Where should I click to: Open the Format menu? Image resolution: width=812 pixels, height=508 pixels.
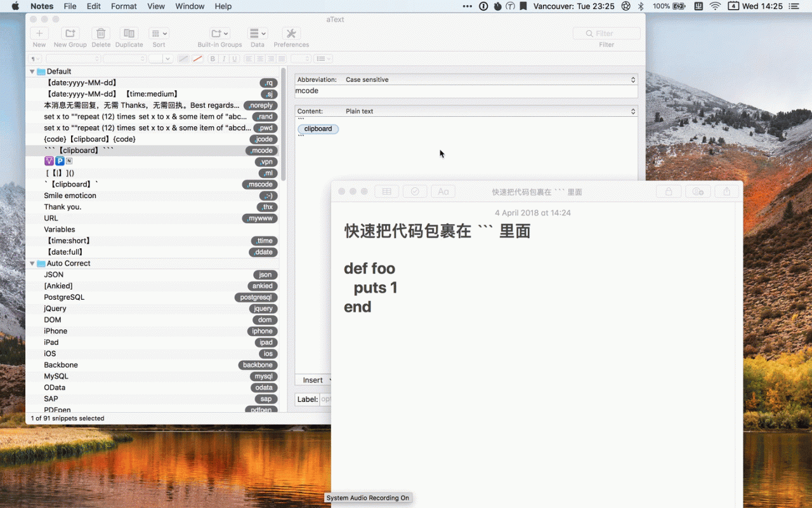click(x=124, y=6)
